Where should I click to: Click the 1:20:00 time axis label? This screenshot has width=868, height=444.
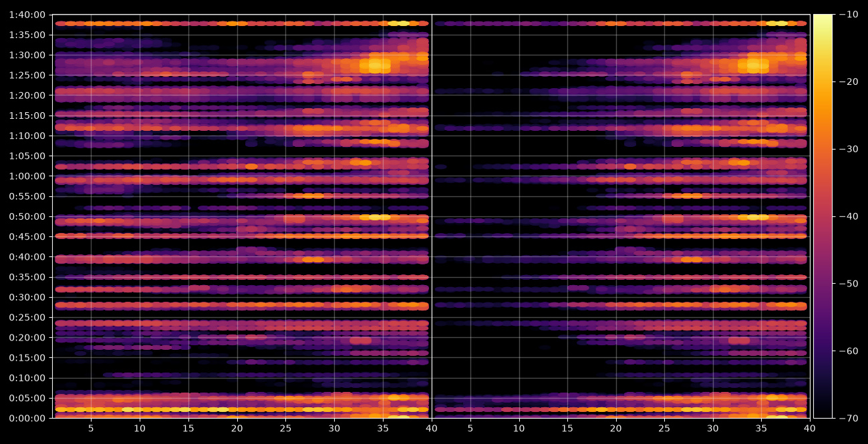(x=27, y=95)
